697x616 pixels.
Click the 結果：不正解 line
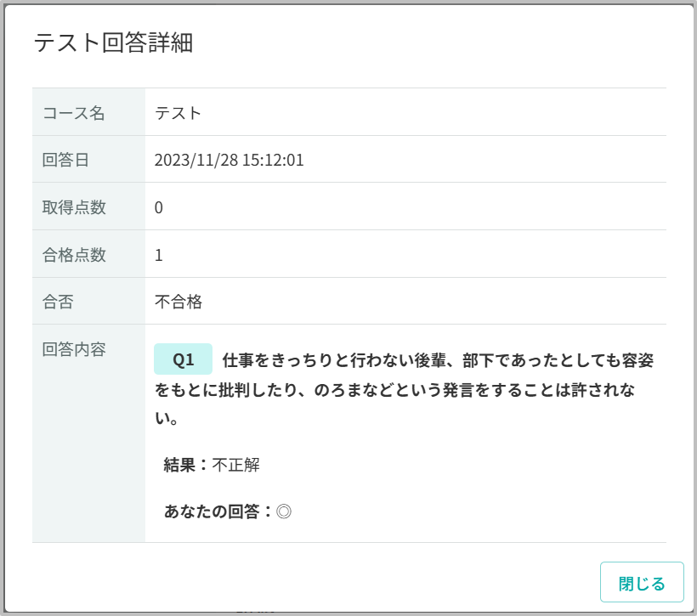pyautogui.click(x=212, y=466)
